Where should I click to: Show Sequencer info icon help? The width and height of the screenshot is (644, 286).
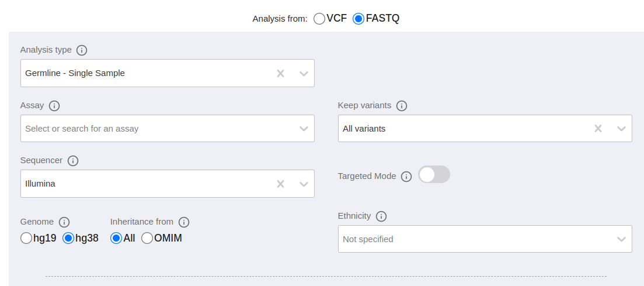click(73, 161)
